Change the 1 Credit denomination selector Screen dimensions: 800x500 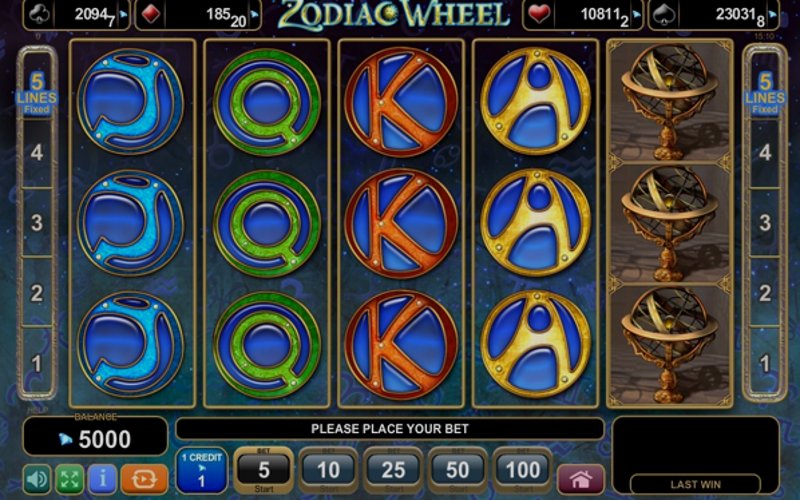click(202, 470)
